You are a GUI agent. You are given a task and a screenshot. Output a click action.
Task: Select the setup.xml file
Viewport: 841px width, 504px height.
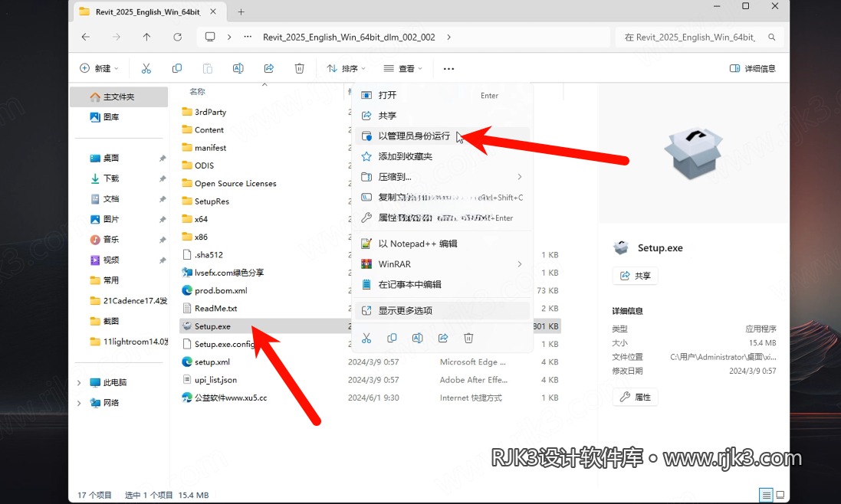(206, 362)
